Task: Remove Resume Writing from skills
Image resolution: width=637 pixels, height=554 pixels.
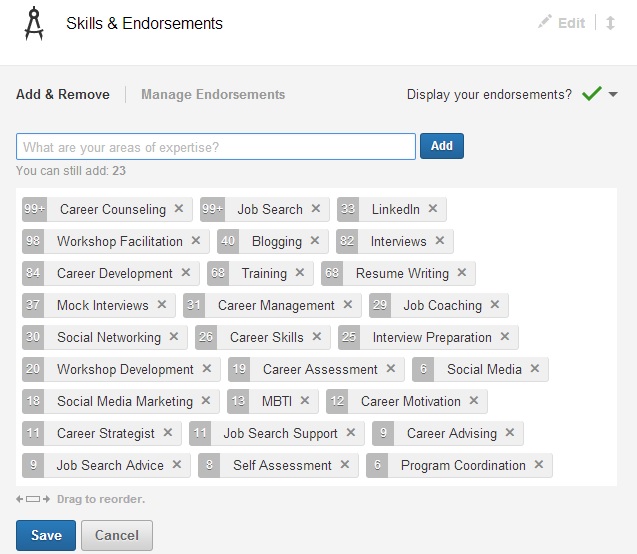Action: click(x=462, y=273)
